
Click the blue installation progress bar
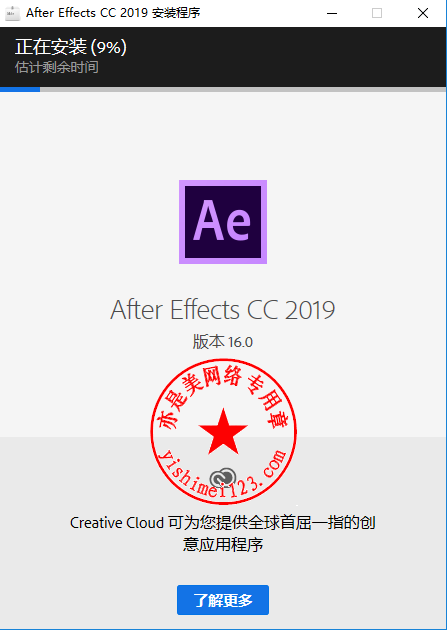[x=20, y=89]
